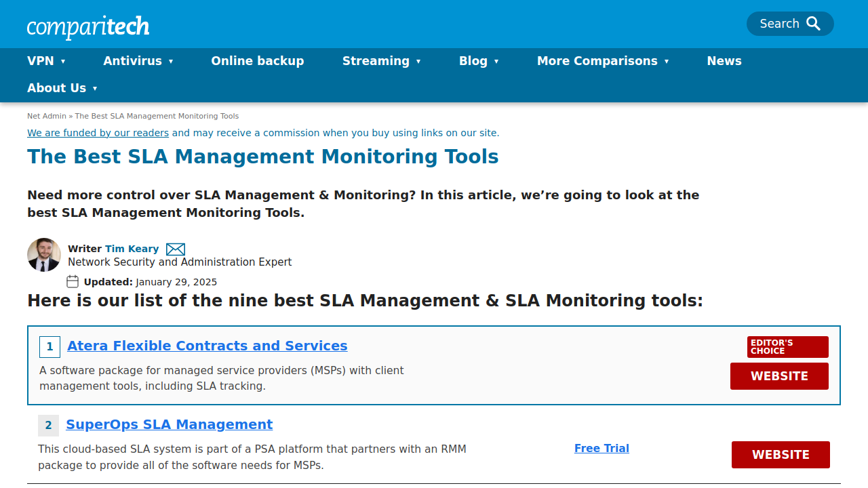The height and width of the screenshot is (488, 868).
Task: Expand the Blog dropdown arrow
Action: point(496,62)
